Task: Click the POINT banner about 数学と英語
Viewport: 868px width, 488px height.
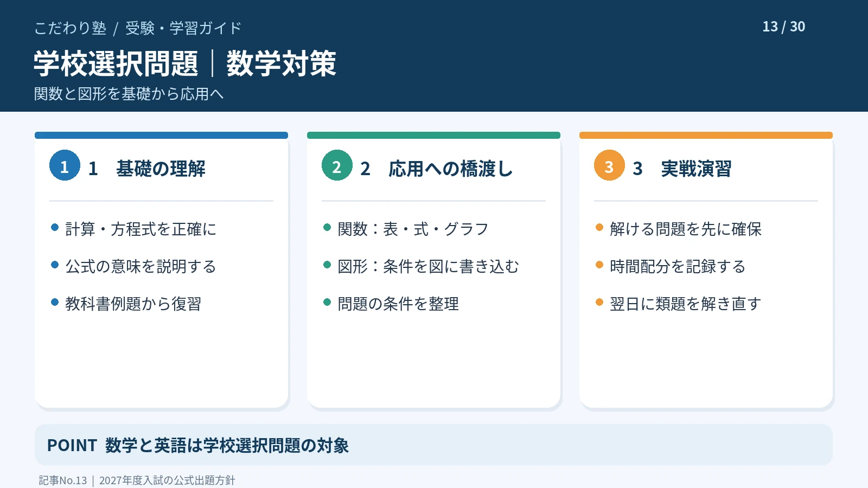Action: [433, 445]
